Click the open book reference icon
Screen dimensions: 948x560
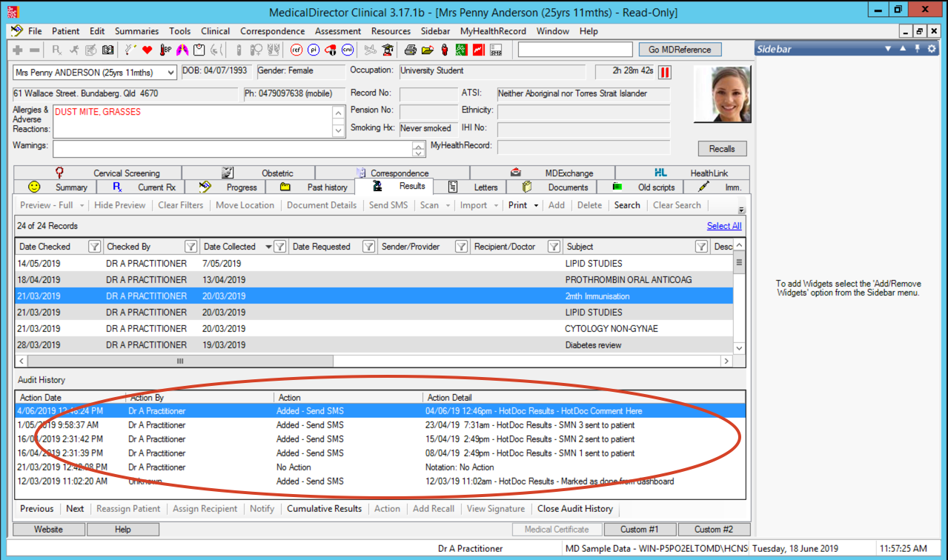click(107, 50)
